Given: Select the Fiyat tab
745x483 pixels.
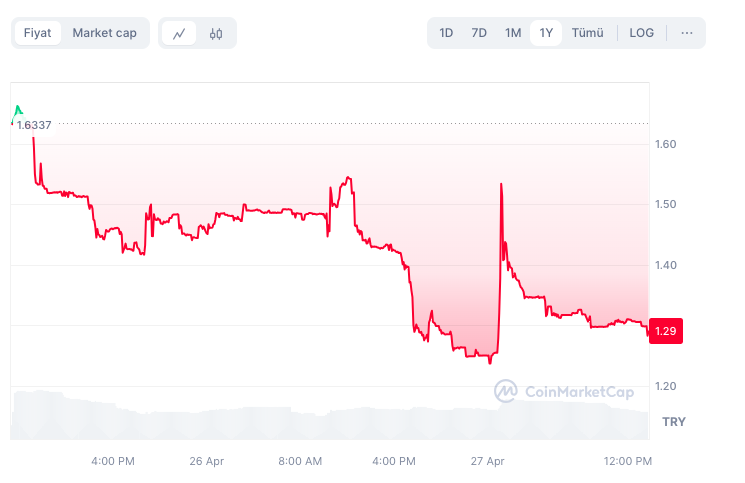Looking at the screenshot, I should (38, 33).
